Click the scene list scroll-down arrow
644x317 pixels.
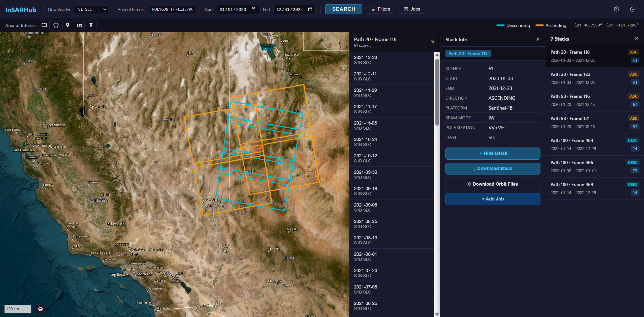437,314
